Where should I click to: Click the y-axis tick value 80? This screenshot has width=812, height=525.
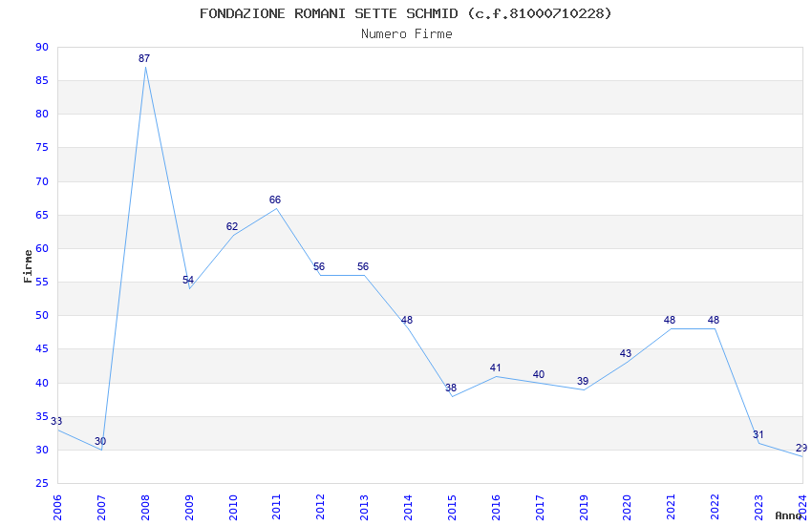42,115
